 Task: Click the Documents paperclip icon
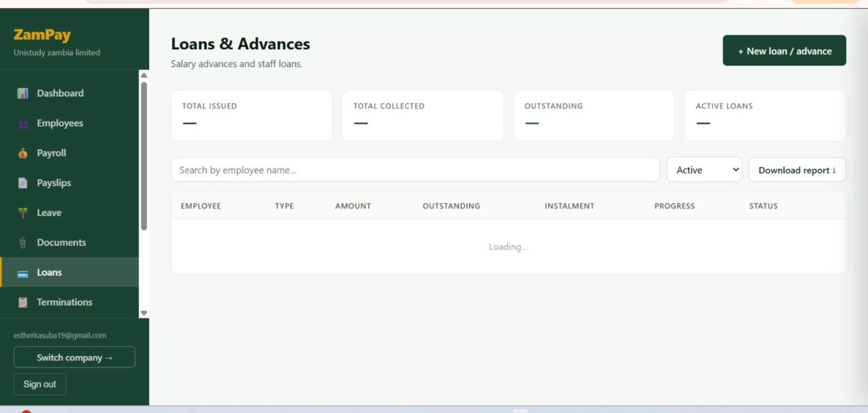(22, 243)
